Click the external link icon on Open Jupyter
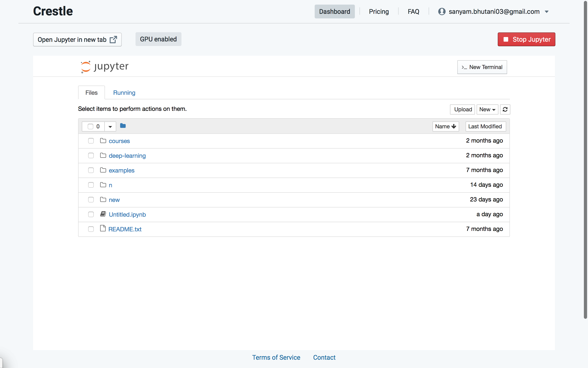 coord(113,39)
